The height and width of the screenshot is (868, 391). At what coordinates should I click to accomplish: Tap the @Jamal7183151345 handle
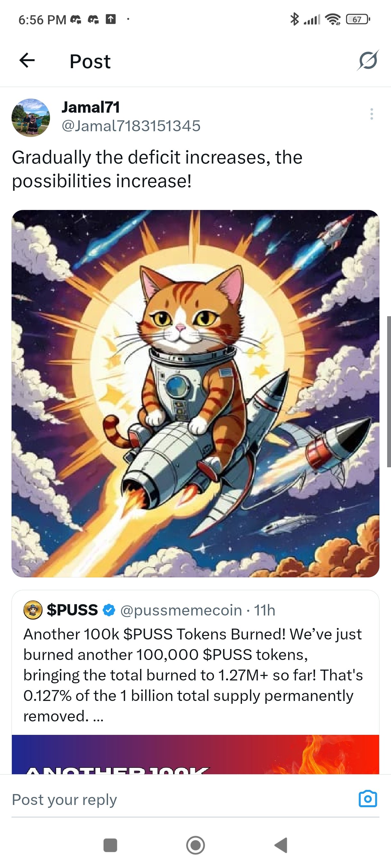(131, 126)
